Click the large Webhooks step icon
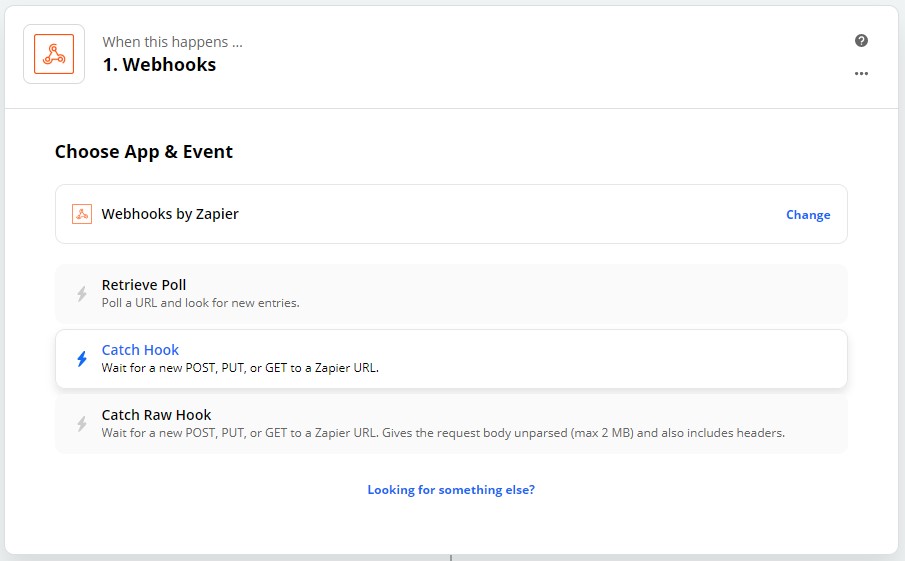 point(54,54)
